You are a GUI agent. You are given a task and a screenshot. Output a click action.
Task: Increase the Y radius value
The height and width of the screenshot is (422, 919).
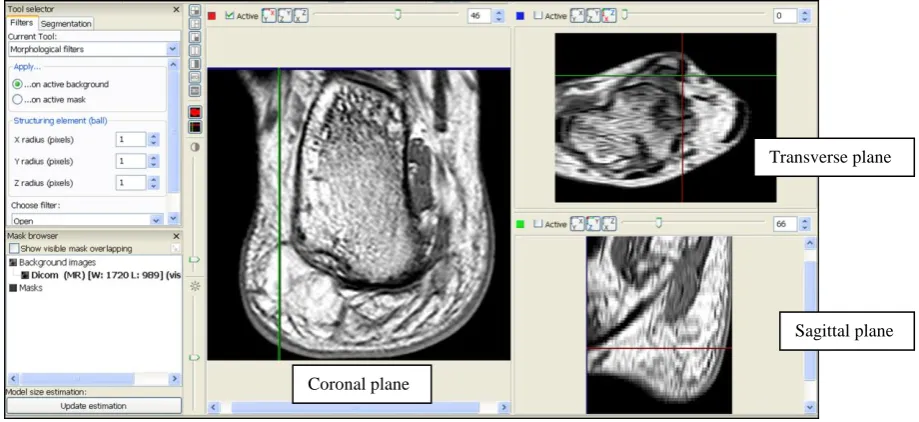pos(154,158)
